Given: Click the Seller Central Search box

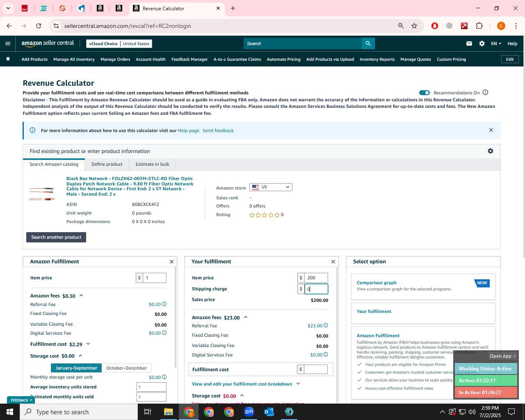Looking at the screenshot, I should pos(303,43).
